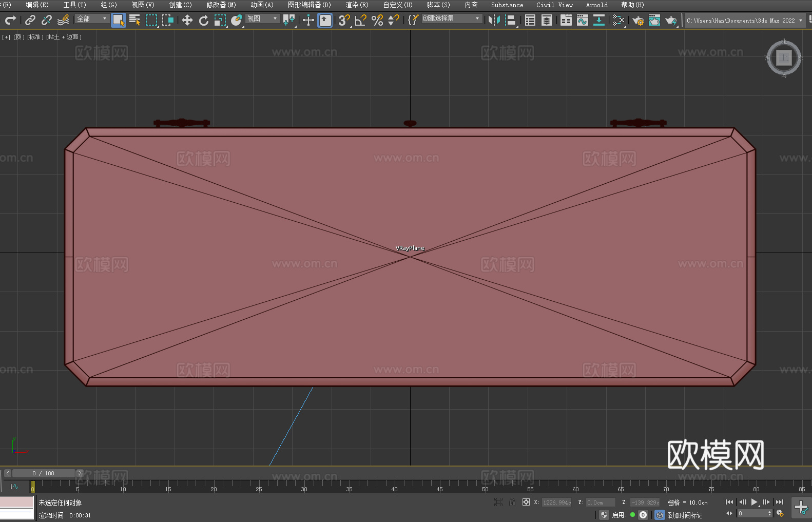Viewport: 812px width, 522px height.
Task: Step to the next frame
Action: (x=766, y=502)
